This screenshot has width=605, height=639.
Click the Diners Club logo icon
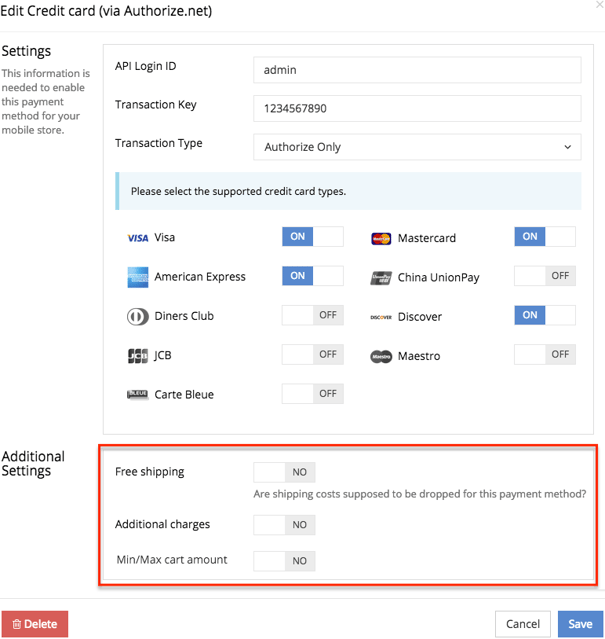138,317
